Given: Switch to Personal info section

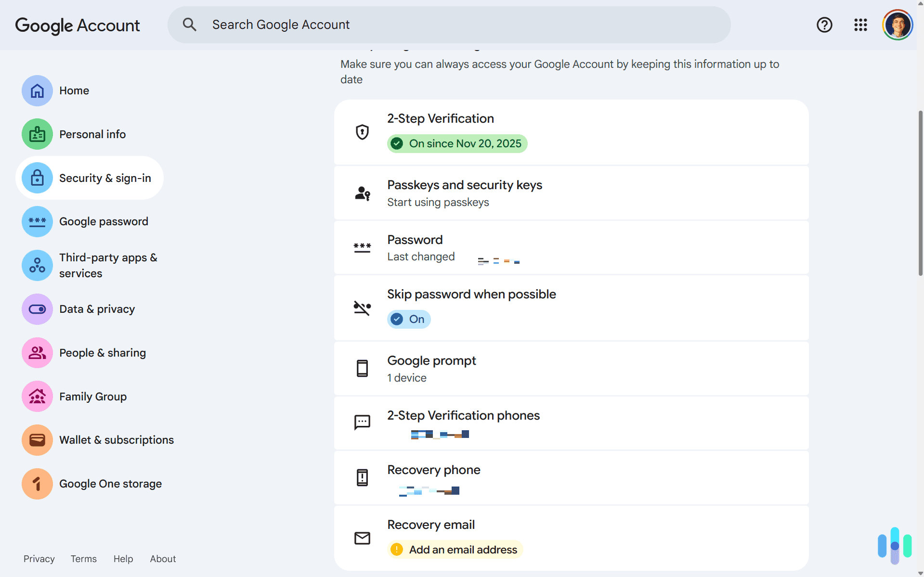Looking at the screenshot, I should (x=92, y=134).
